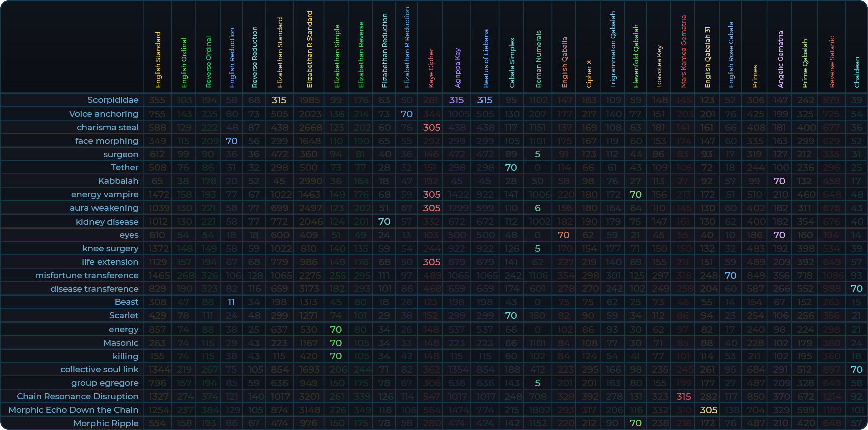Click the Scorpididae row label
Image resolution: width=868 pixels, height=430 pixels.
(113, 100)
